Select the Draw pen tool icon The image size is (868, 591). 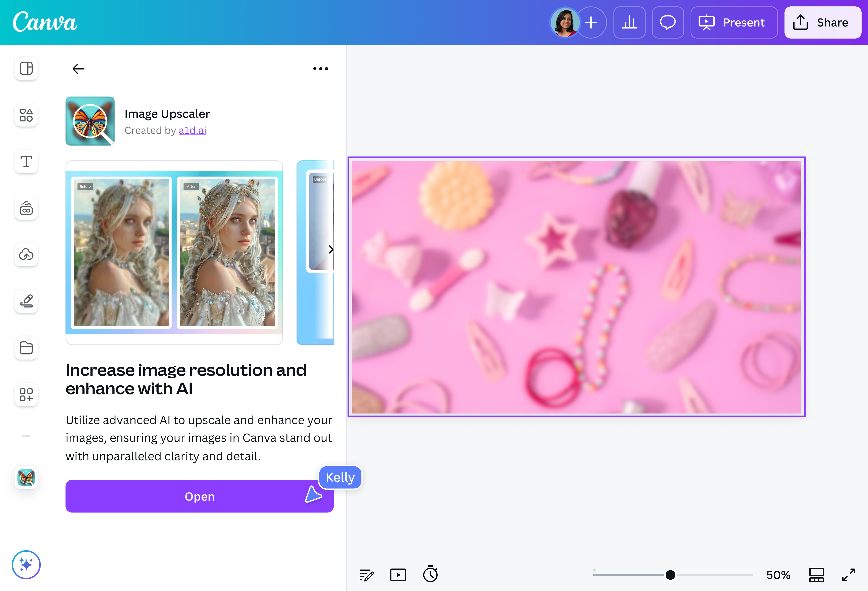(26, 301)
